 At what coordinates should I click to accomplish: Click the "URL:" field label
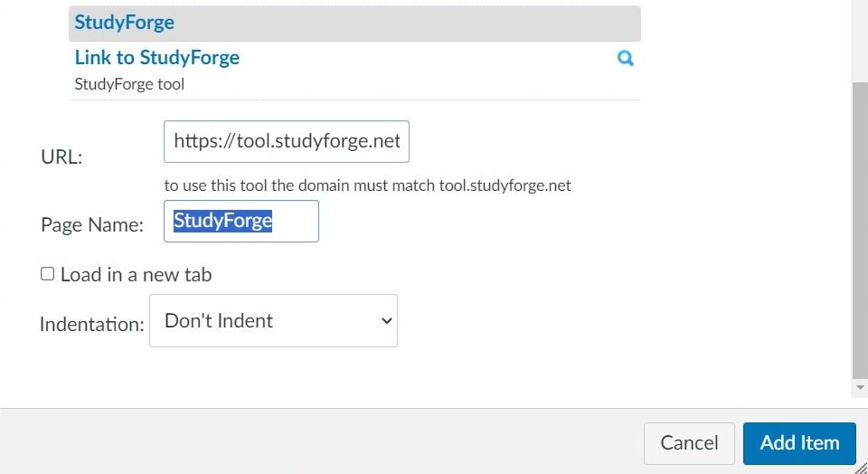(x=61, y=156)
